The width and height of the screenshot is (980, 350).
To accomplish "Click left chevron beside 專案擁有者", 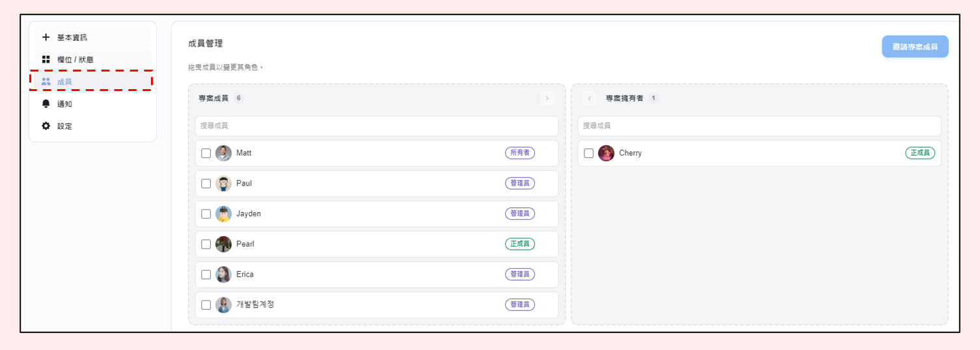I will [589, 98].
